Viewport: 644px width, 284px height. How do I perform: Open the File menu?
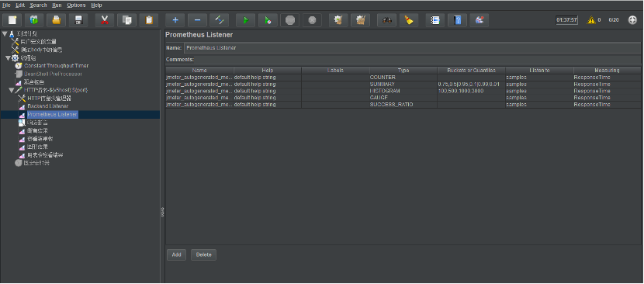(x=6, y=5)
